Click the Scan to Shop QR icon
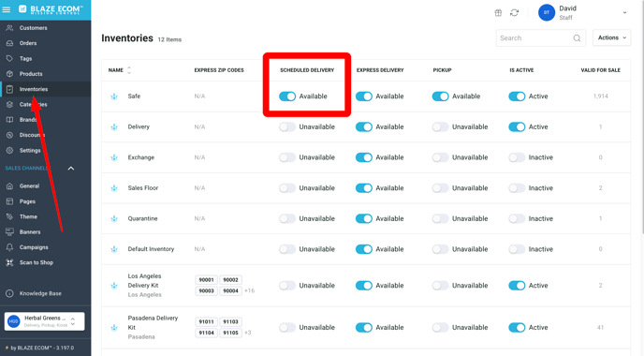 coord(10,262)
